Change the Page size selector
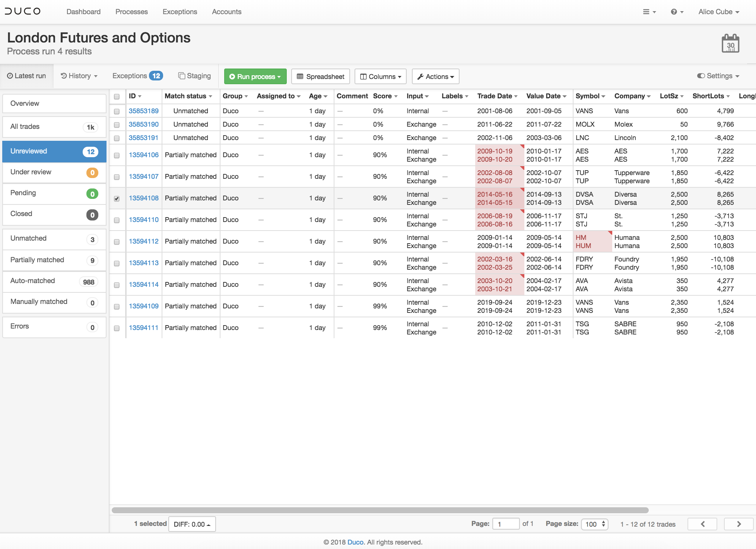This screenshot has width=756, height=549. [595, 524]
